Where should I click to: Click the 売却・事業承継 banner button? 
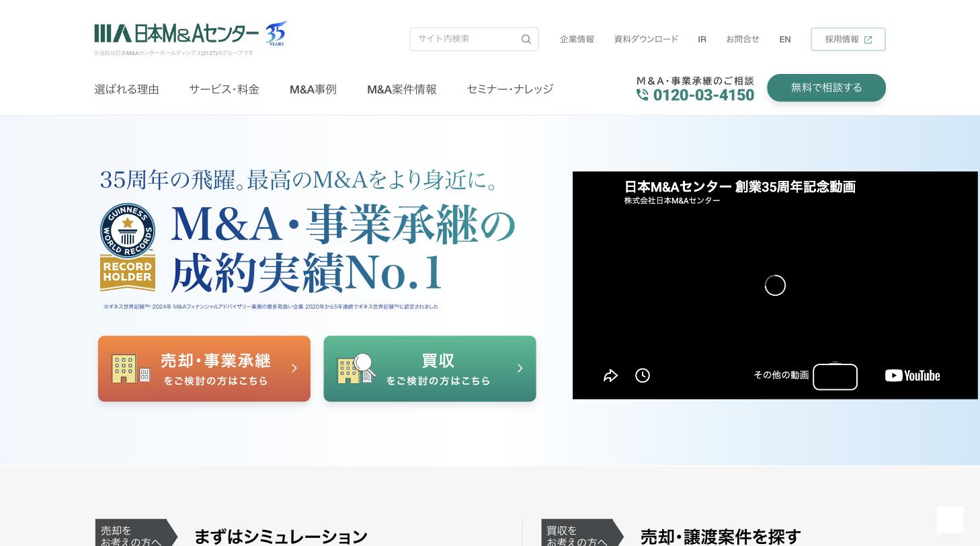point(204,368)
